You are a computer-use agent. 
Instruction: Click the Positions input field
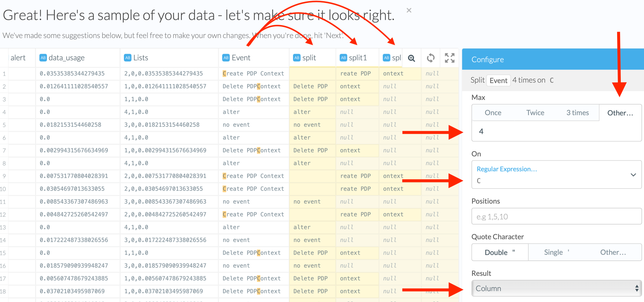point(556,216)
